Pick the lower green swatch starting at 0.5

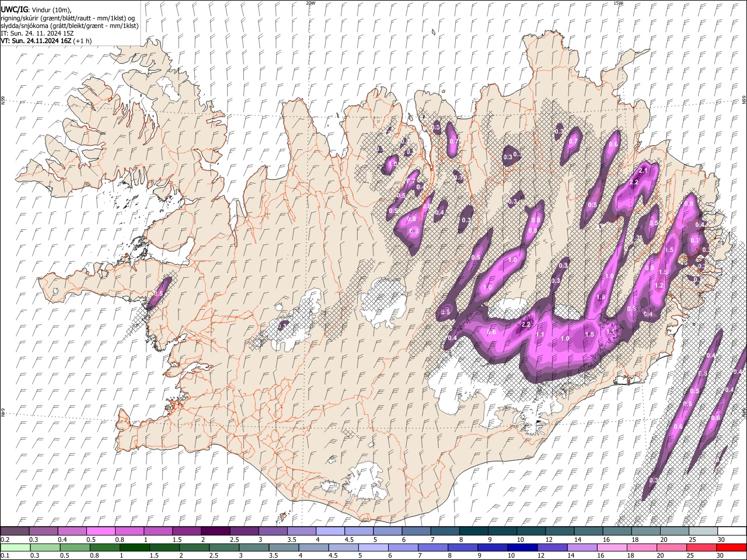75,547
